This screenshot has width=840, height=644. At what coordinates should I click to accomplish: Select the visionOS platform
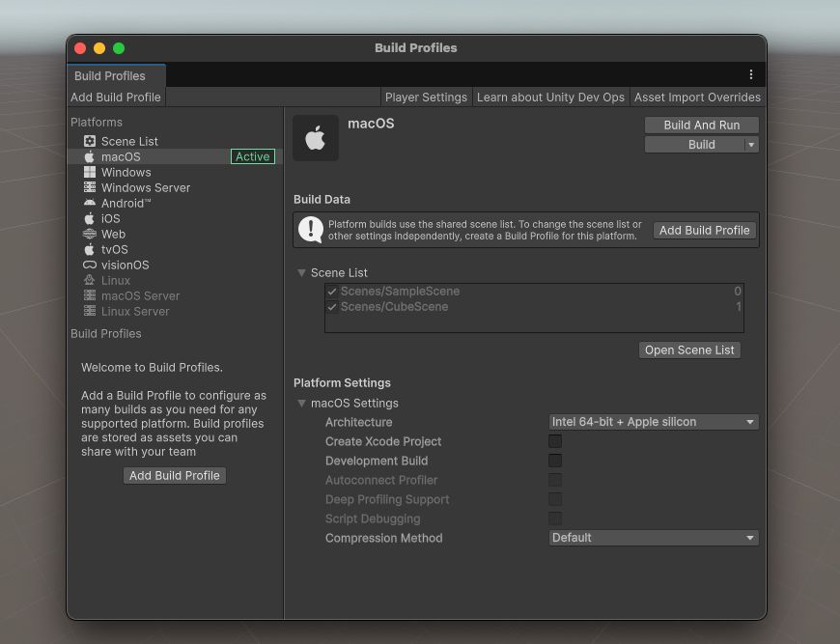point(175,266)
